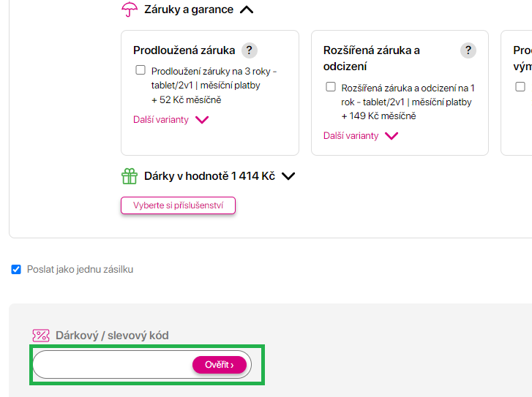
Task: Click the Dárky v hodnotě 1 414 Kč heading
Action: [x=209, y=176]
